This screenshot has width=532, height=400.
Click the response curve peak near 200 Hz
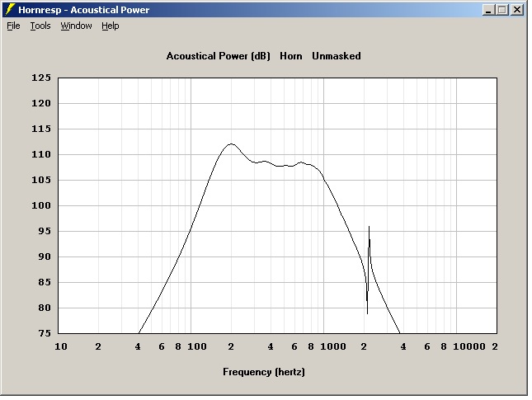tap(232, 144)
